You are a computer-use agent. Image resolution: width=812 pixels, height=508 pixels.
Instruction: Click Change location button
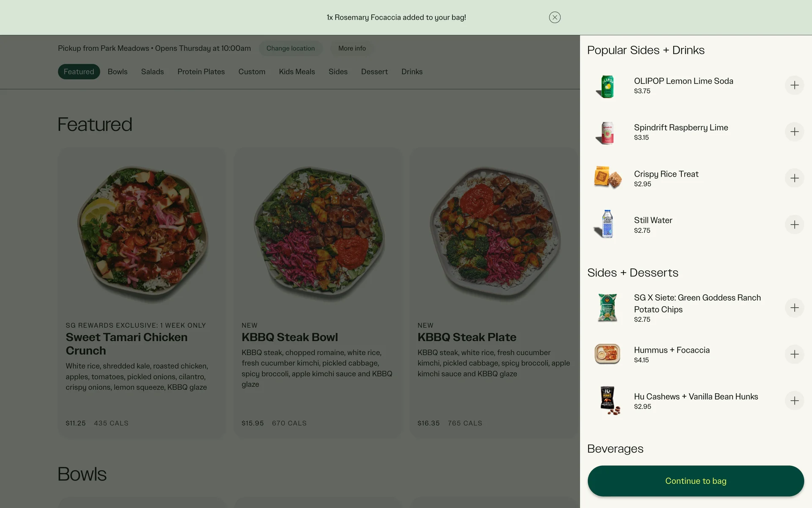point(291,48)
